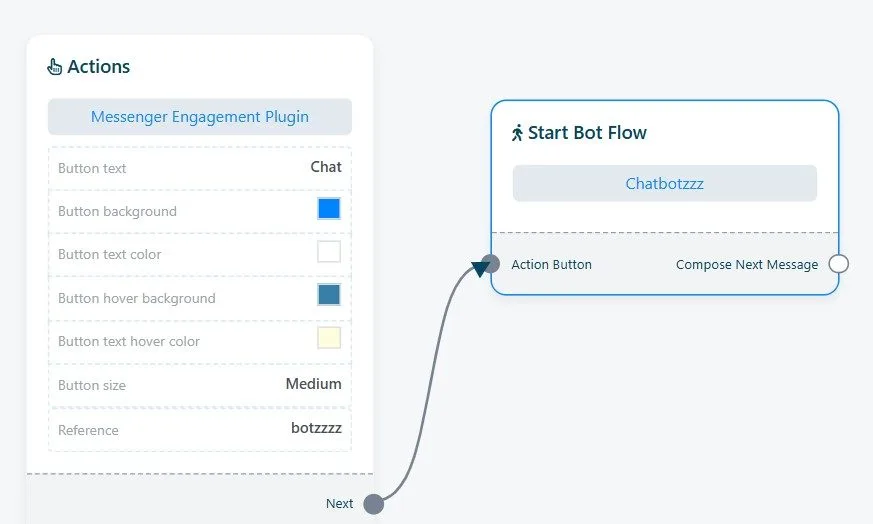
Task: Pick the white Button text color swatch
Action: pyautogui.click(x=329, y=252)
